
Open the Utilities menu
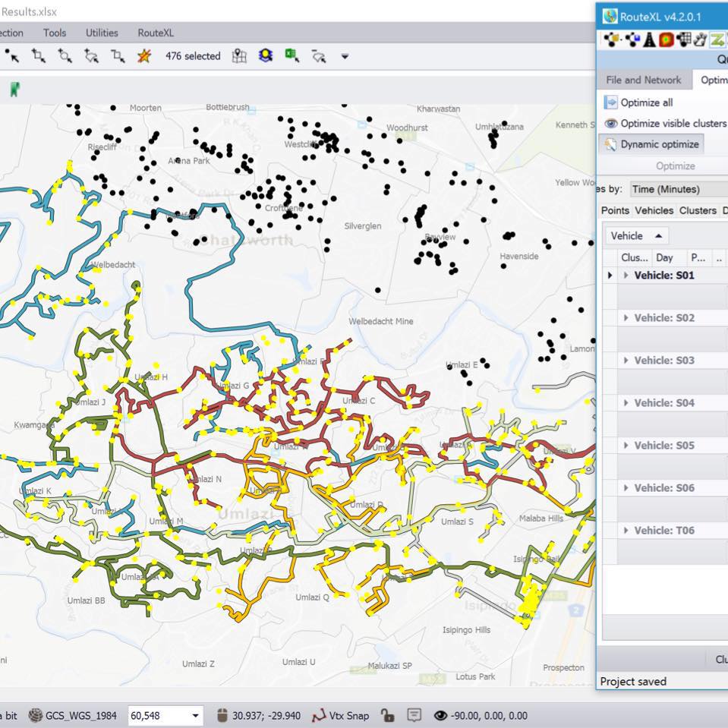(102, 33)
